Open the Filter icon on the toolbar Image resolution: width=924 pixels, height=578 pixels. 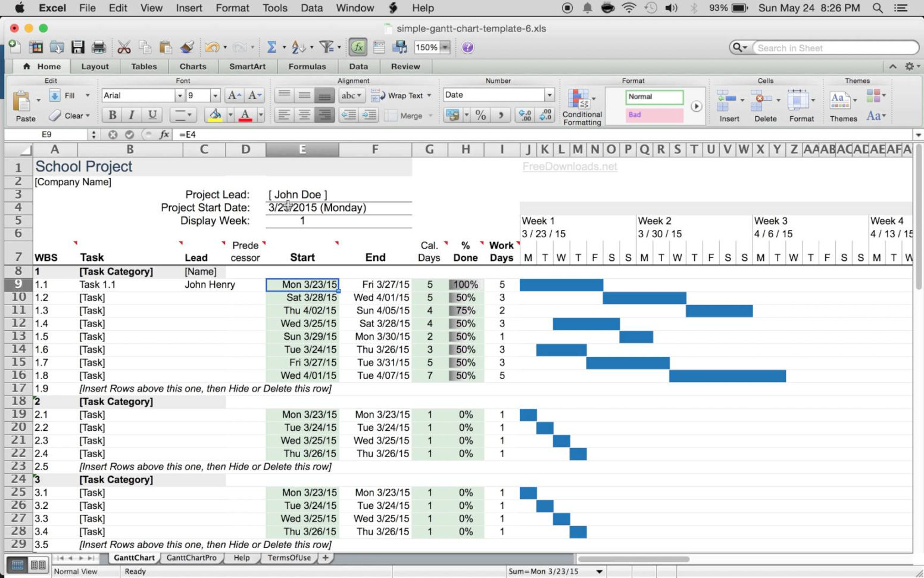tap(326, 47)
